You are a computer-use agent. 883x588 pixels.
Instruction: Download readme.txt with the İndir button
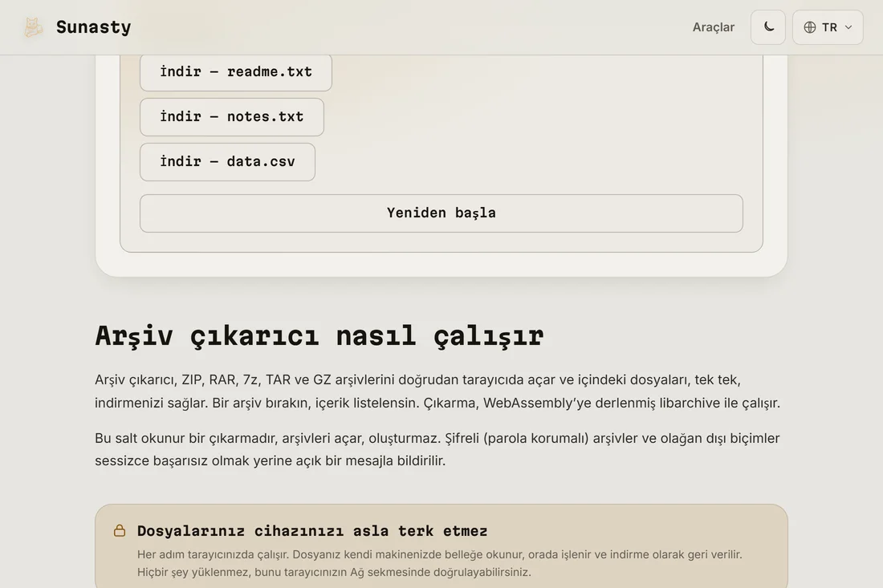click(x=235, y=72)
